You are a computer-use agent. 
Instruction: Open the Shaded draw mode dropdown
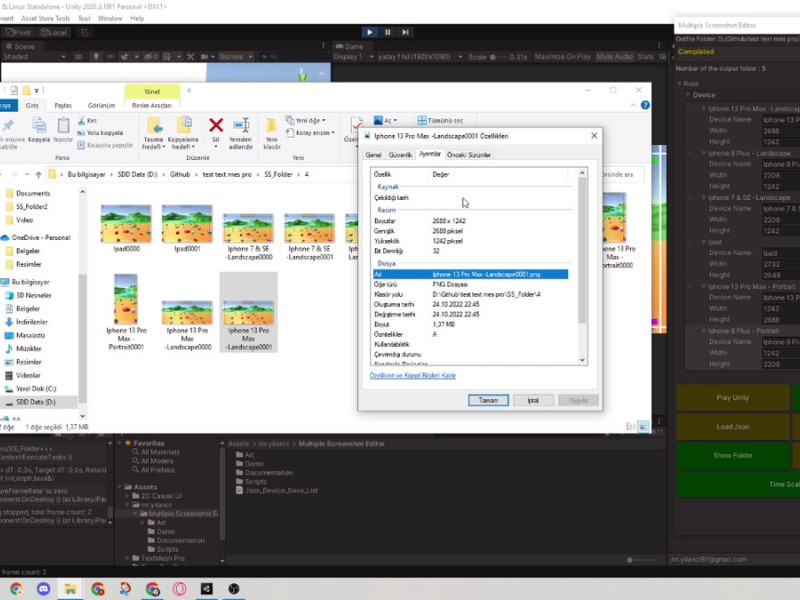pyautogui.click(x=34, y=57)
